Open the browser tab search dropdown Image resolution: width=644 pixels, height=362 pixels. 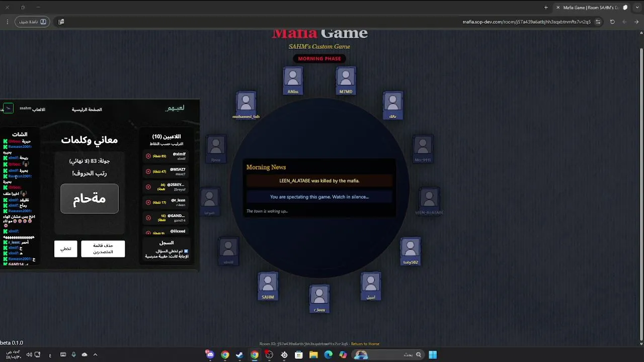click(636, 8)
